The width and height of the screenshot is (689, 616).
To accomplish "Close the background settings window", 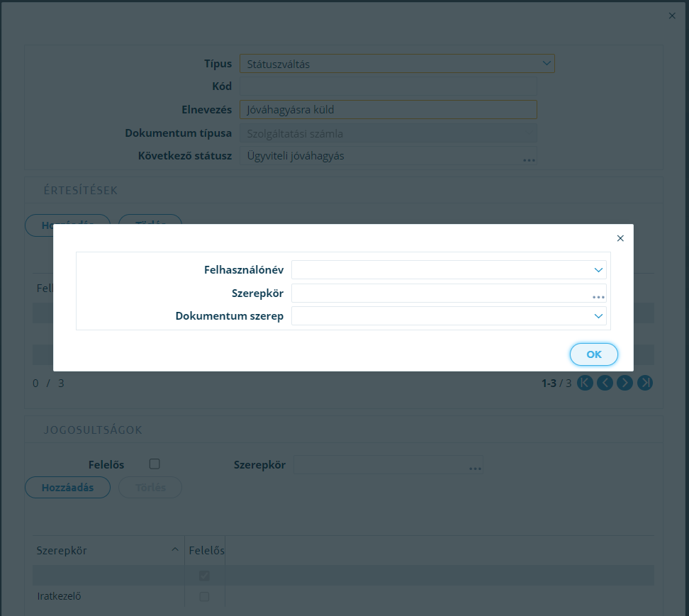I will pyautogui.click(x=672, y=16).
